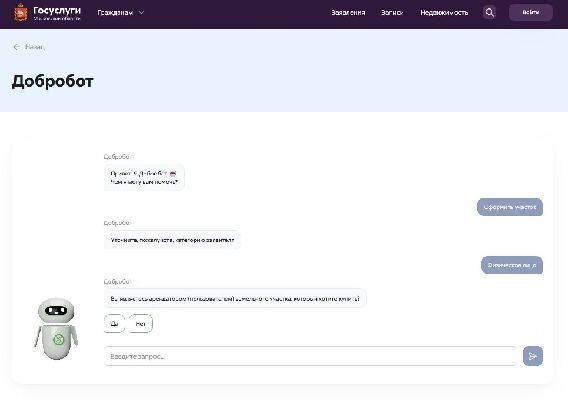This screenshot has height=400, width=568.
Task: Answer Да to the bot question
Action: point(114,324)
